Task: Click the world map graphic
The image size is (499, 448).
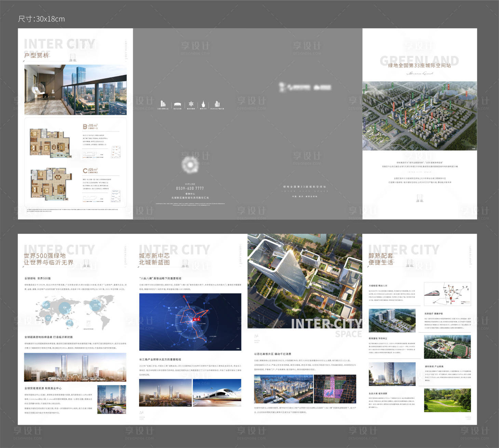Action: coord(75,313)
